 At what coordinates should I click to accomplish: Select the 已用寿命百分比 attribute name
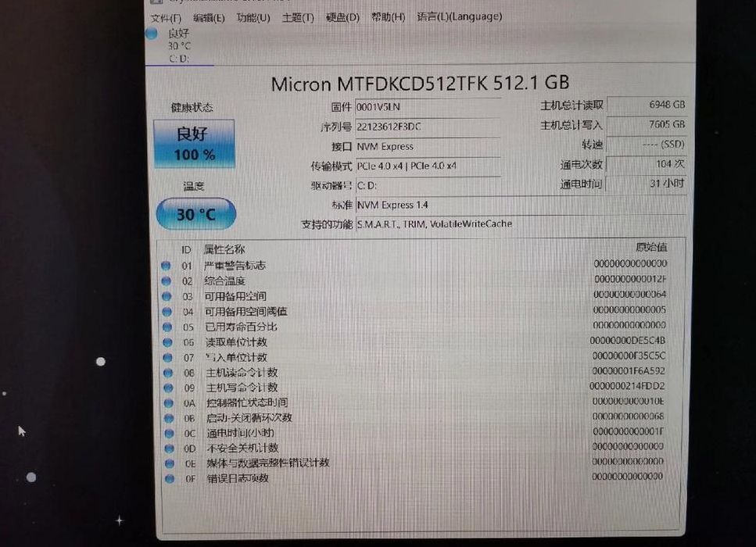click(x=241, y=327)
